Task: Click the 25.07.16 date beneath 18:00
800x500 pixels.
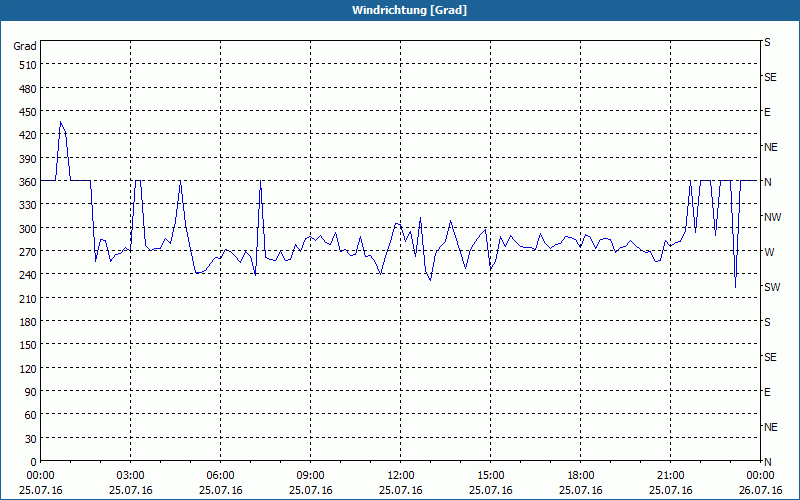Action: 581,490
